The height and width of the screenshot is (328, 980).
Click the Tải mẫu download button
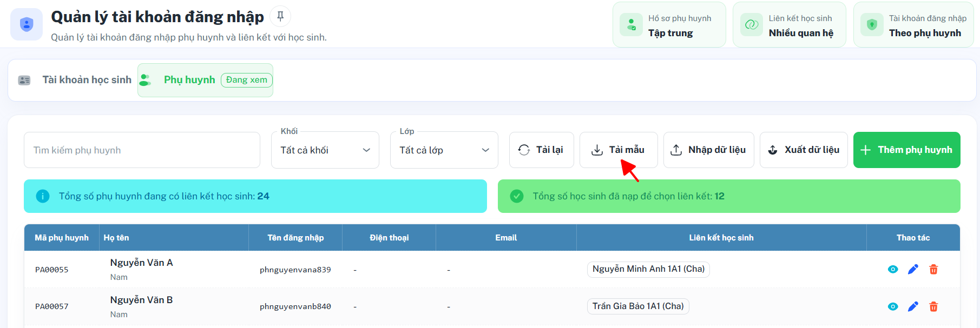(x=619, y=150)
